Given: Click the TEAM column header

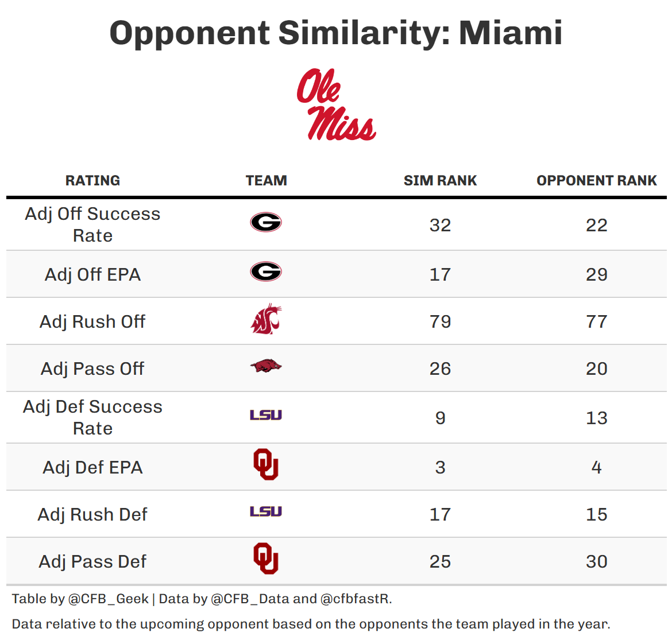Looking at the screenshot, I should (266, 181).
